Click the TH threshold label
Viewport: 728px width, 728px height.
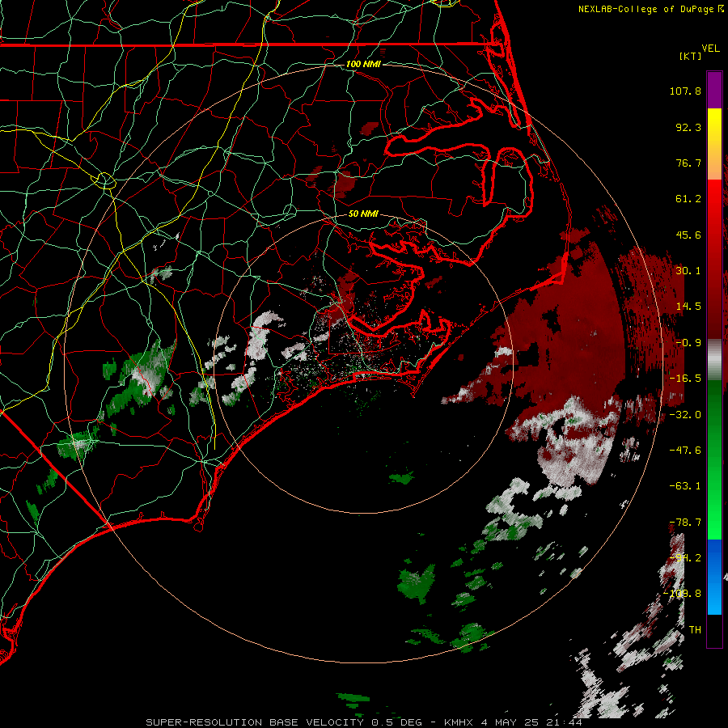click(695, 630)
